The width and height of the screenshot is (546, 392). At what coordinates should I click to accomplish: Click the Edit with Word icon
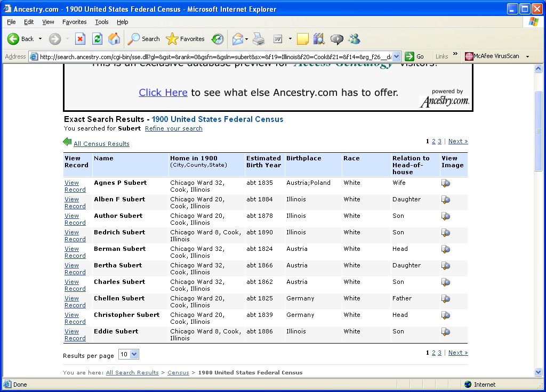(x=278, y=39)
